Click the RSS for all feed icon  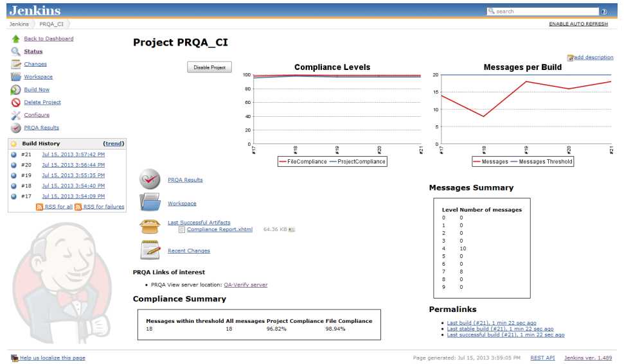point(39,207)
